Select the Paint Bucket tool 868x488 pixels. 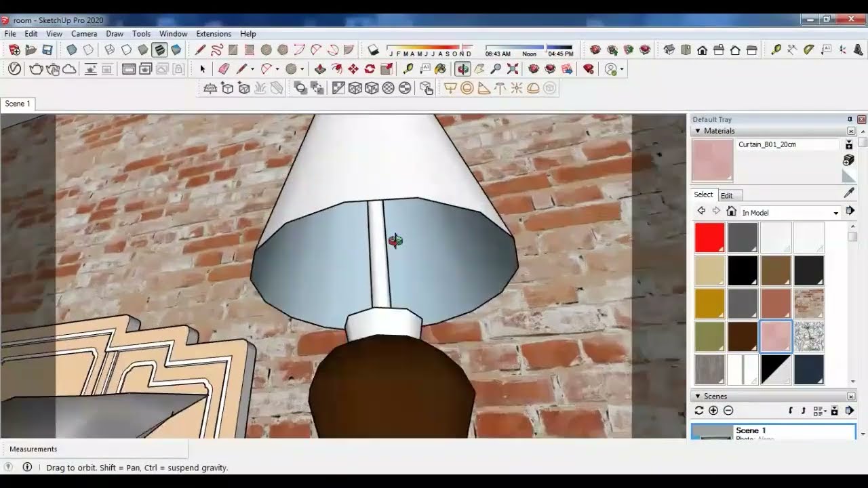[440, 68]
